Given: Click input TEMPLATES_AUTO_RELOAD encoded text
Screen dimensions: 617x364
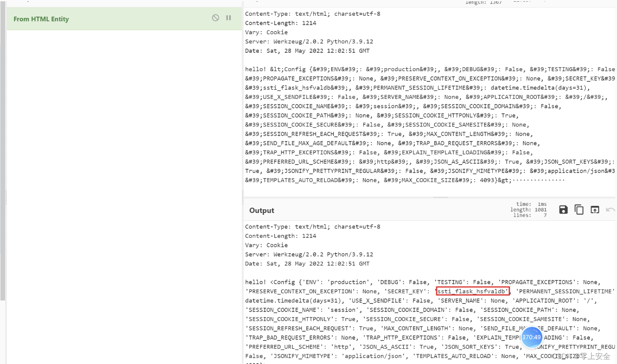Looking at the screenshot, I should coord(300,180).
